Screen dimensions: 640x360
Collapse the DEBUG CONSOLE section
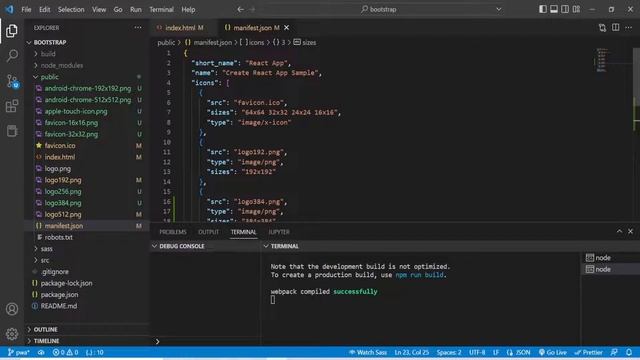[x=205, y=246]
